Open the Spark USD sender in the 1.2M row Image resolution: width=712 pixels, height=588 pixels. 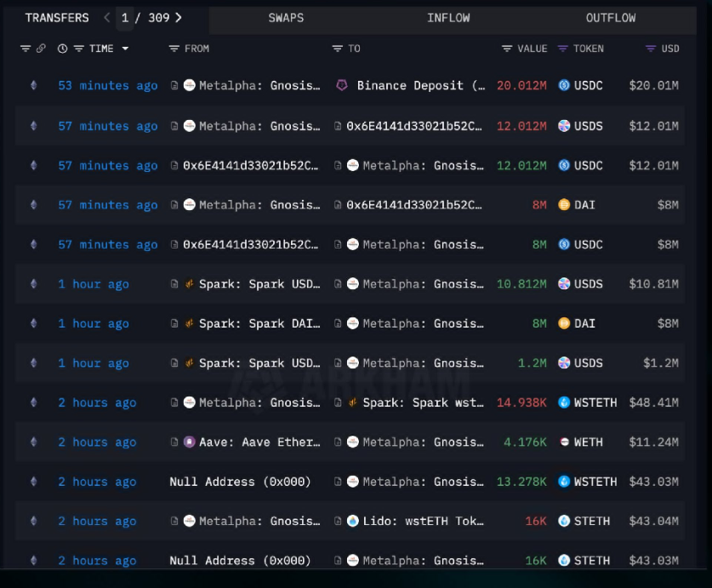(259, 363)
